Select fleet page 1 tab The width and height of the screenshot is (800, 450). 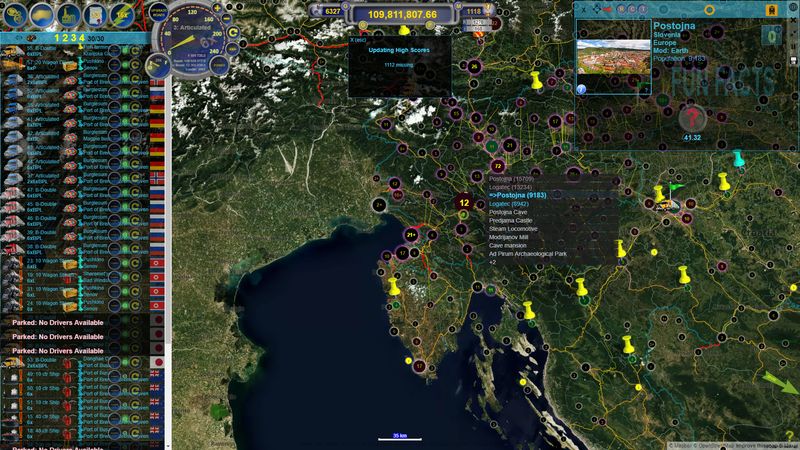coord(55,38)
